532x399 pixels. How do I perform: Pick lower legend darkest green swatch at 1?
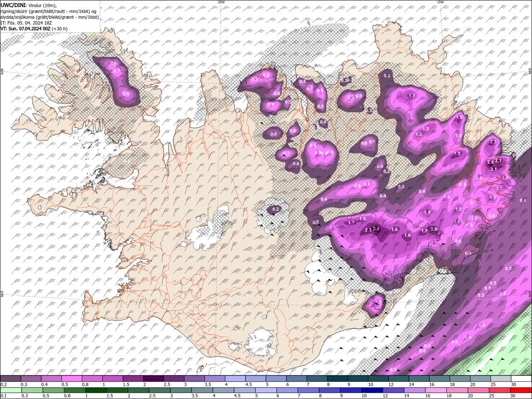point(96,390)
